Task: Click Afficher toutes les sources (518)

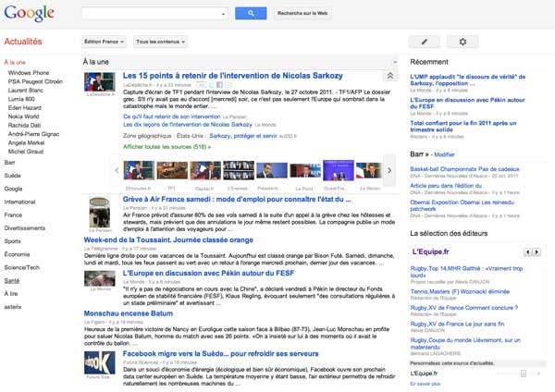Action: [x=167, y=147]
